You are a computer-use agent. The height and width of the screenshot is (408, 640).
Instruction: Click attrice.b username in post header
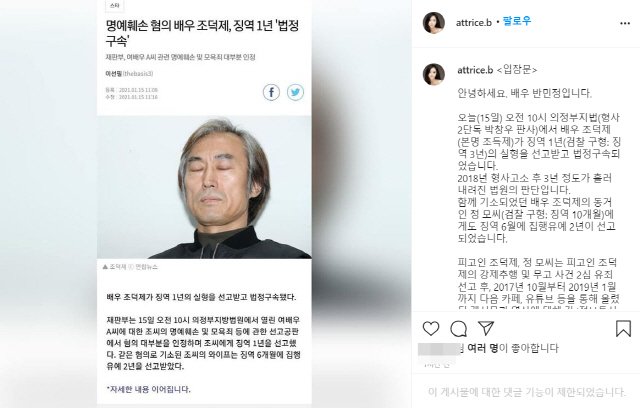[473, 22]
